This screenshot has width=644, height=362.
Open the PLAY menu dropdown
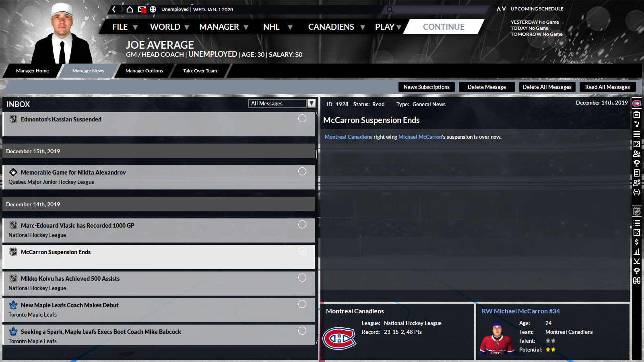(x=399, y=27)
